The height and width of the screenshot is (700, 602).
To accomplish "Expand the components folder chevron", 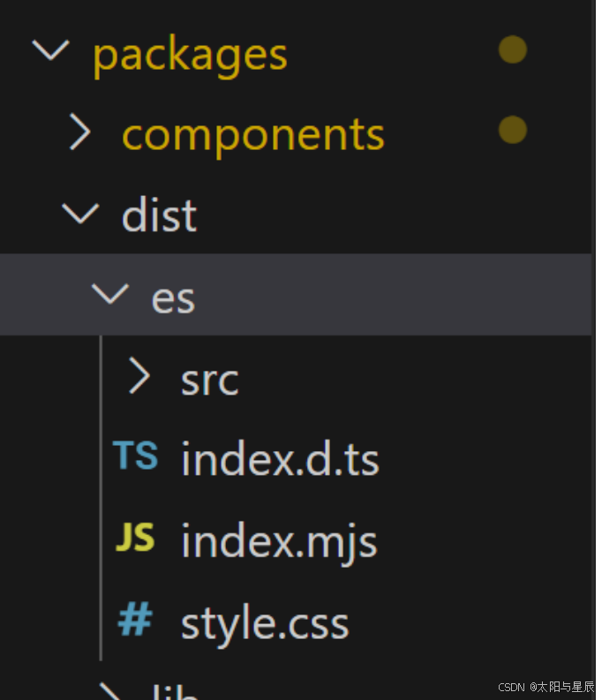I will click(x=80, y=132).
